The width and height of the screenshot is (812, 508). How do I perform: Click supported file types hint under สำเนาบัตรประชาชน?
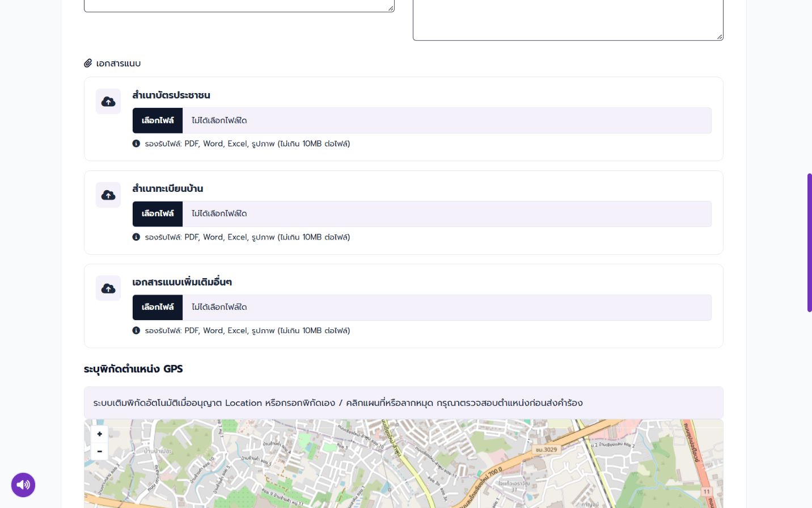(247, 144)
